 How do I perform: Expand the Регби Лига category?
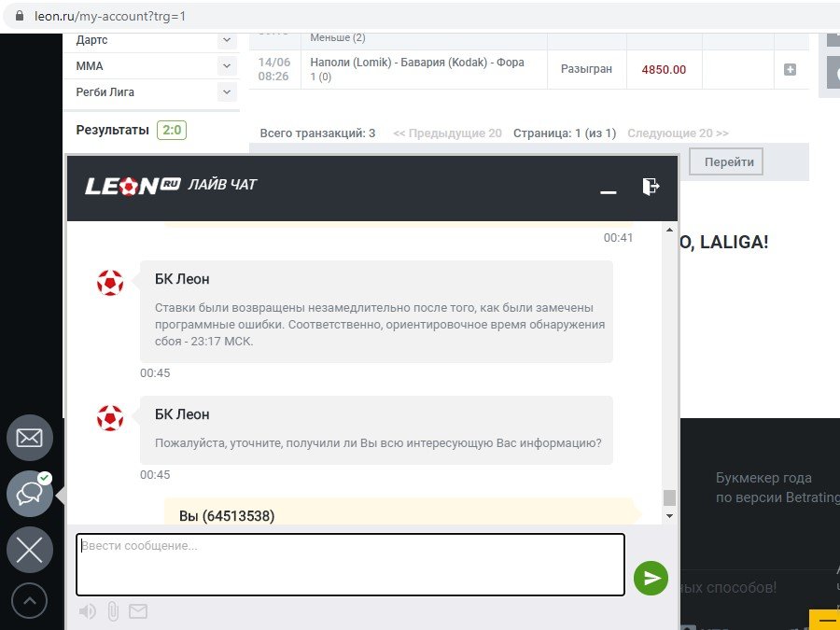coord(226,92)
